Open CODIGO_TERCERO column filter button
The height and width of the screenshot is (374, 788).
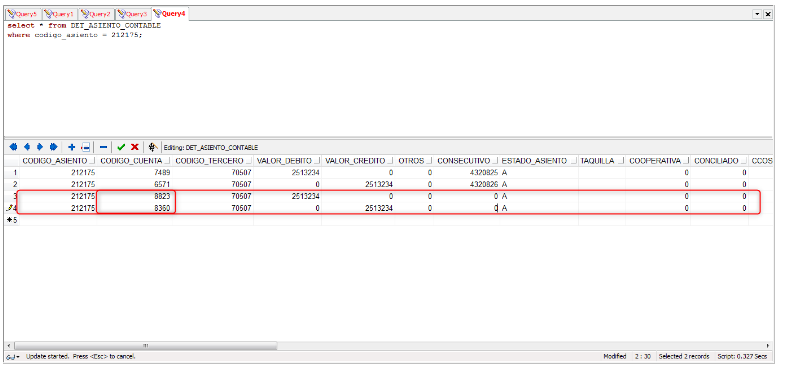click(x=248, y=161)
